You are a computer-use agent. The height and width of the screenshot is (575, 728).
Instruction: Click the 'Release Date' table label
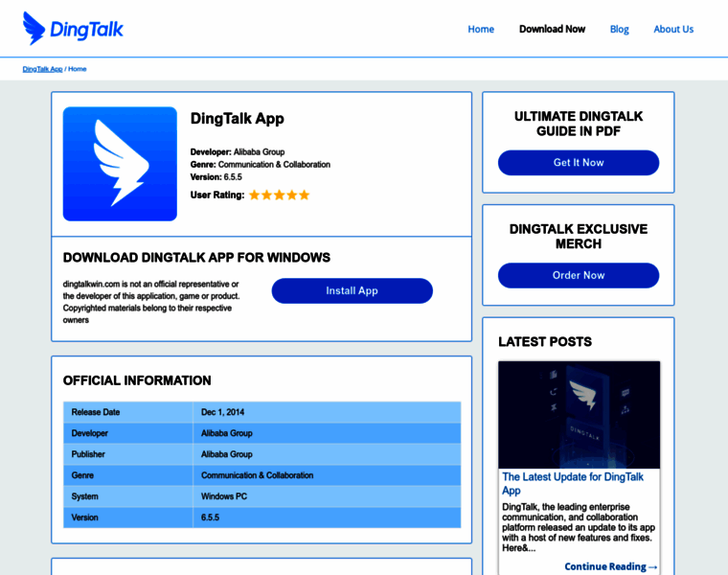point(96,412)
